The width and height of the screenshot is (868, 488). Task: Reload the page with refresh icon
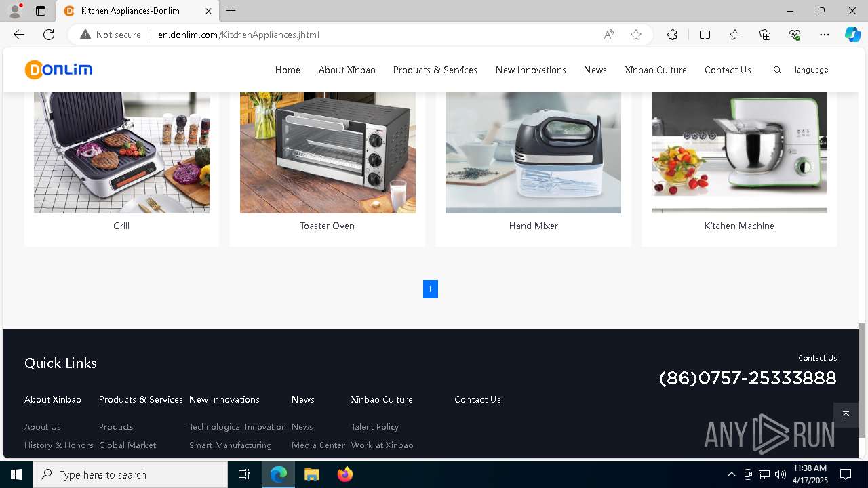[x=49, y=35]
